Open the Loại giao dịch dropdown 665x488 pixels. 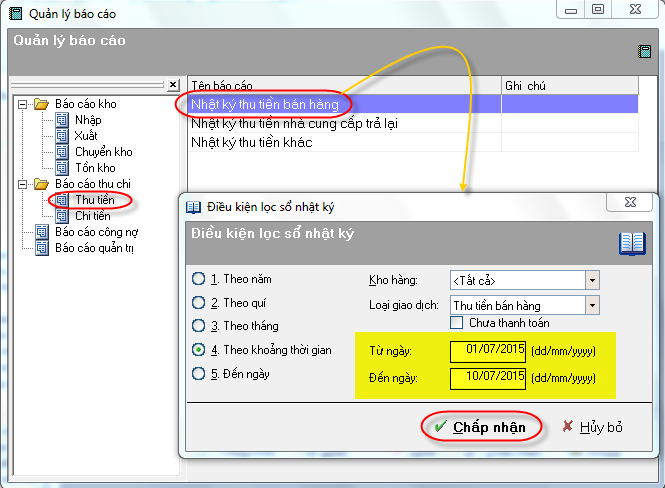click(592, 304)
